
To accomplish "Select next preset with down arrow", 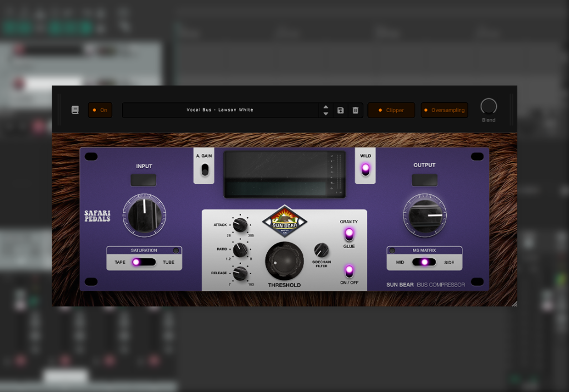I will [x=326, y=113].
